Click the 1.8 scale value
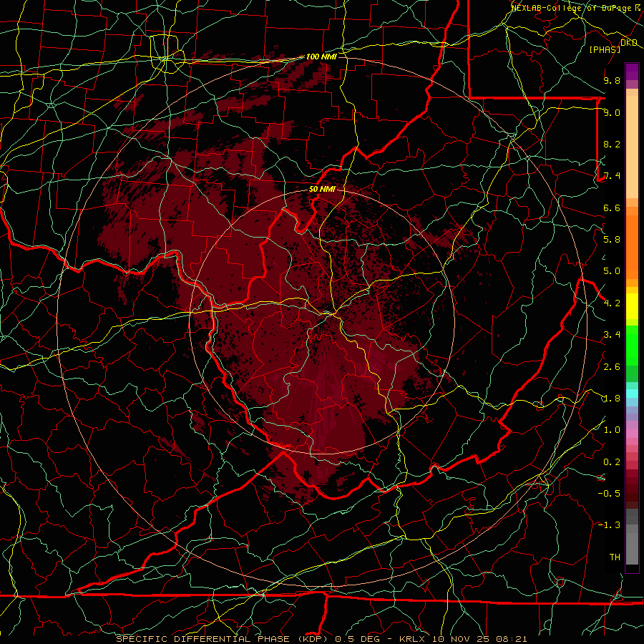Screen dimensions: 644x644 pos(612,399)
